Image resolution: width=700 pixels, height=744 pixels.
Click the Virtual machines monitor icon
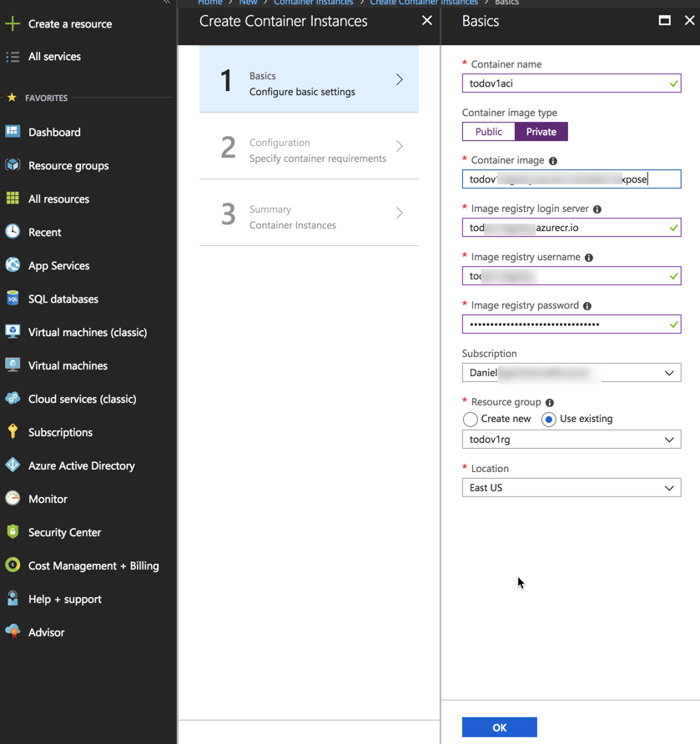click(13, 364)
